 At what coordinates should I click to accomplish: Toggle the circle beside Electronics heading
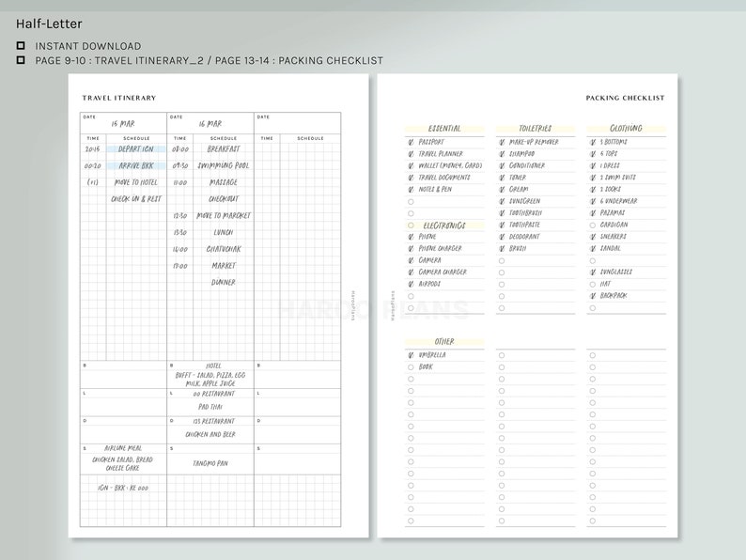tap(411, 226)
